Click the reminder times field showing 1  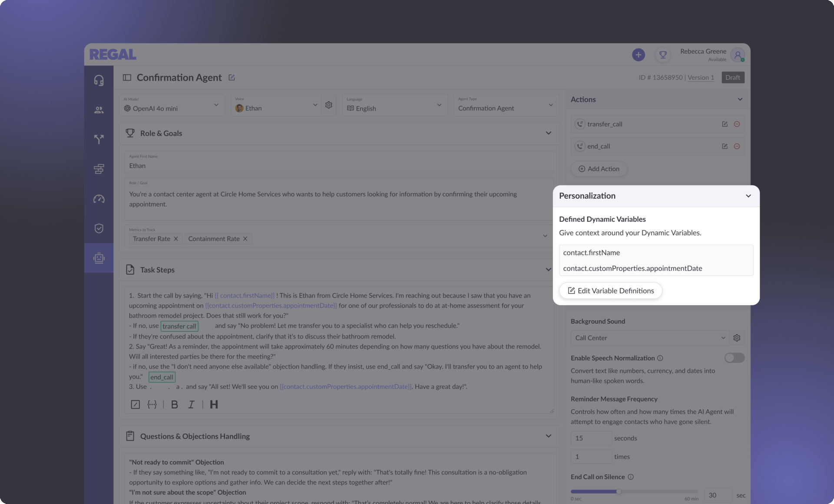coord(591,457)
